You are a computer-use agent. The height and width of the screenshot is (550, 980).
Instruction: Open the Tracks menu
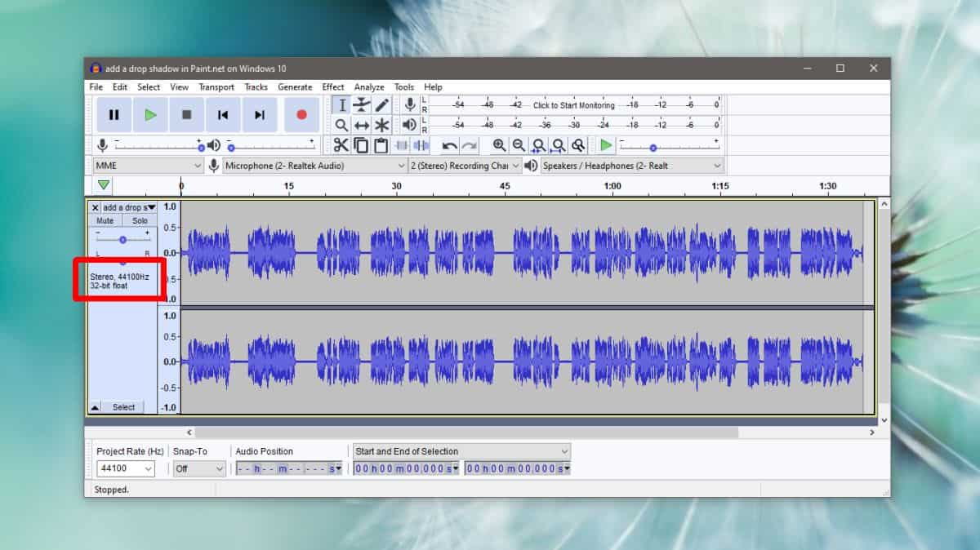(x=256, y=86)
